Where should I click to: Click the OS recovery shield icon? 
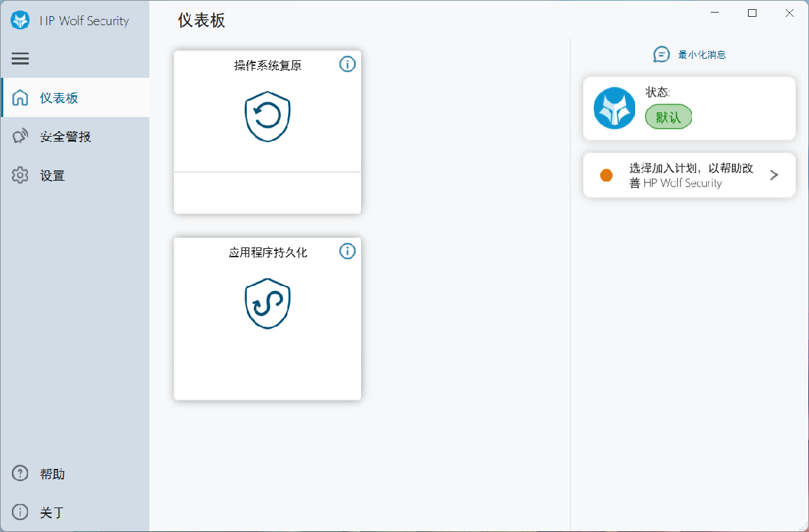point(267,116)
